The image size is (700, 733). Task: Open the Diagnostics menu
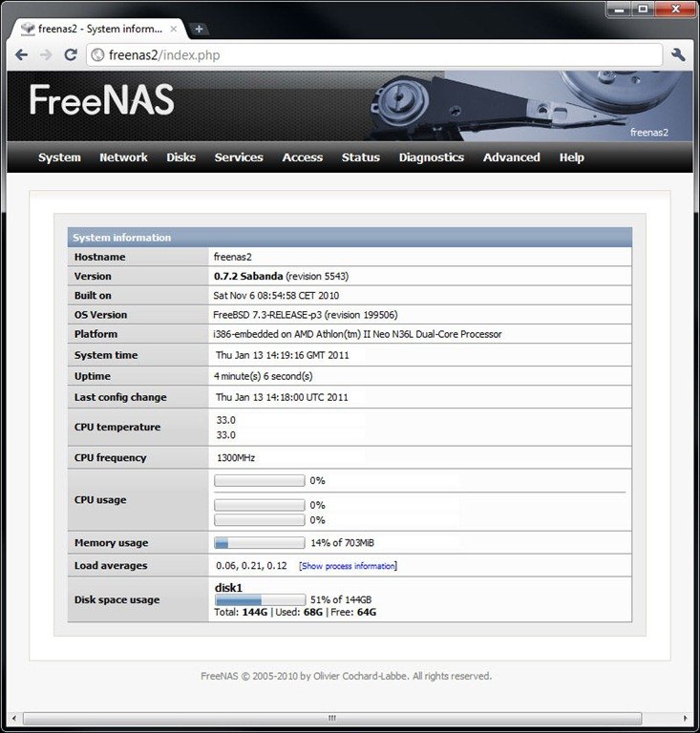[431, 157]
